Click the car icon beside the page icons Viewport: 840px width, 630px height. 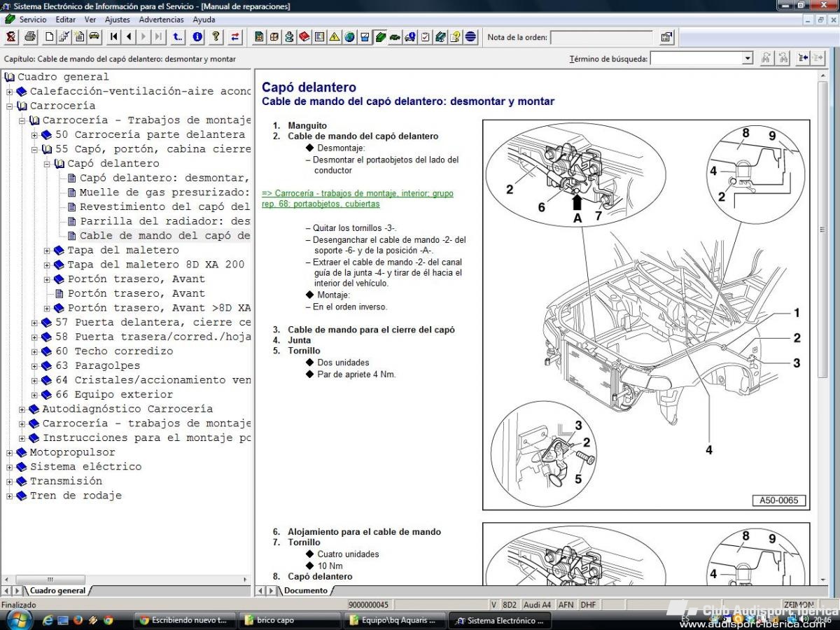pos(94,37)
